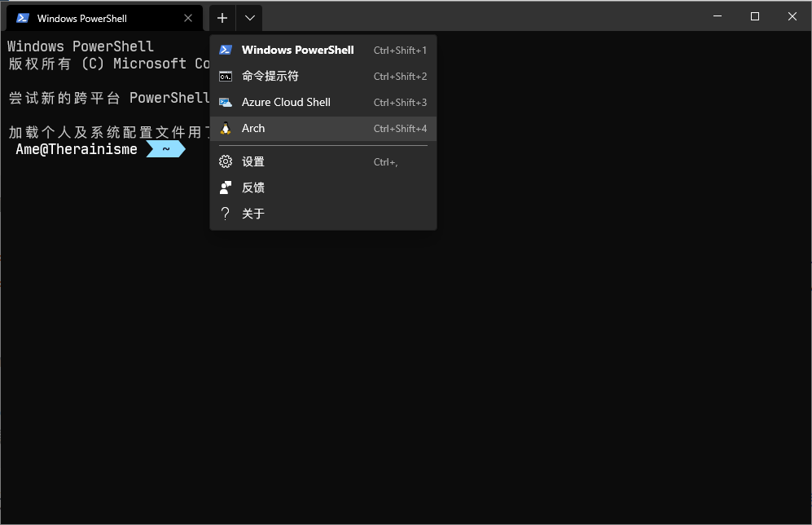Minimize the Windows Terminal window
Viewport: 812px width, 525px height.
coord(718,16)
